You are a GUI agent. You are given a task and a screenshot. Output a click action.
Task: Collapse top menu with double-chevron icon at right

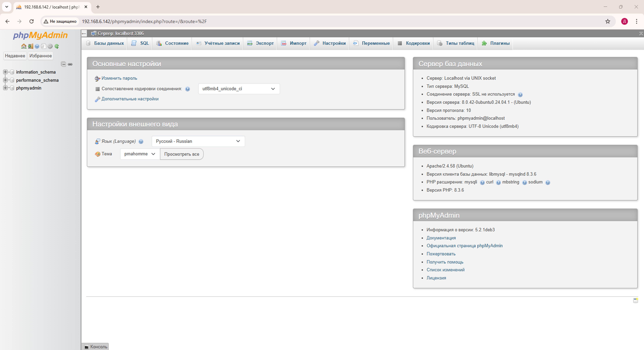coord(641,34)
